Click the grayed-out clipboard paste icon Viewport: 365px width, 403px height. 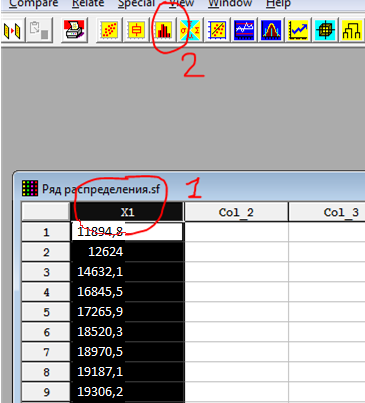[39, 31]
